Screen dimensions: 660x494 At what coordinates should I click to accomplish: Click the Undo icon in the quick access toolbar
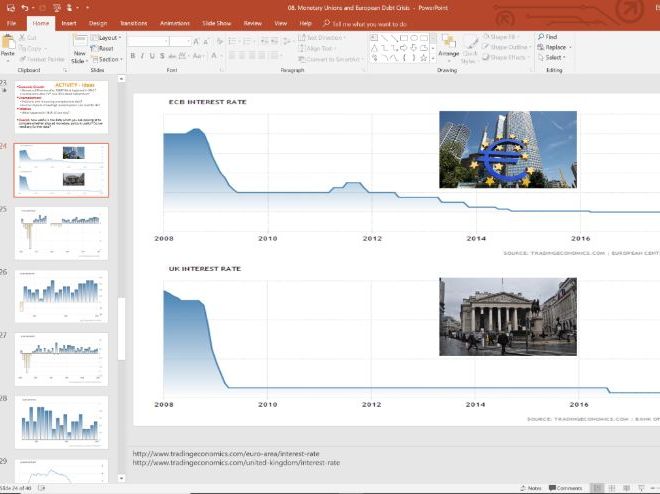pos(26,7)
